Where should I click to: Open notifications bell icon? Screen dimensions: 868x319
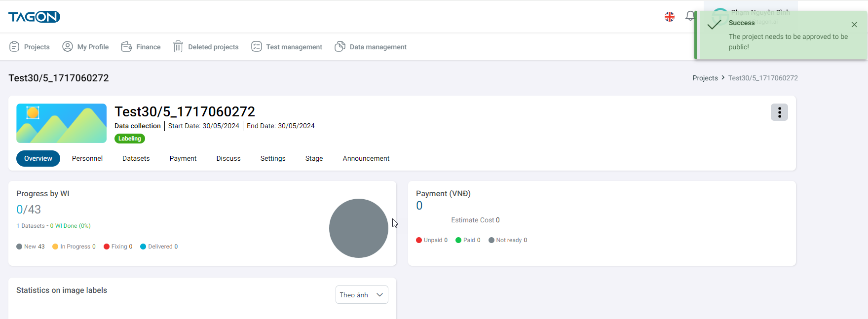(x=689, y=17)
